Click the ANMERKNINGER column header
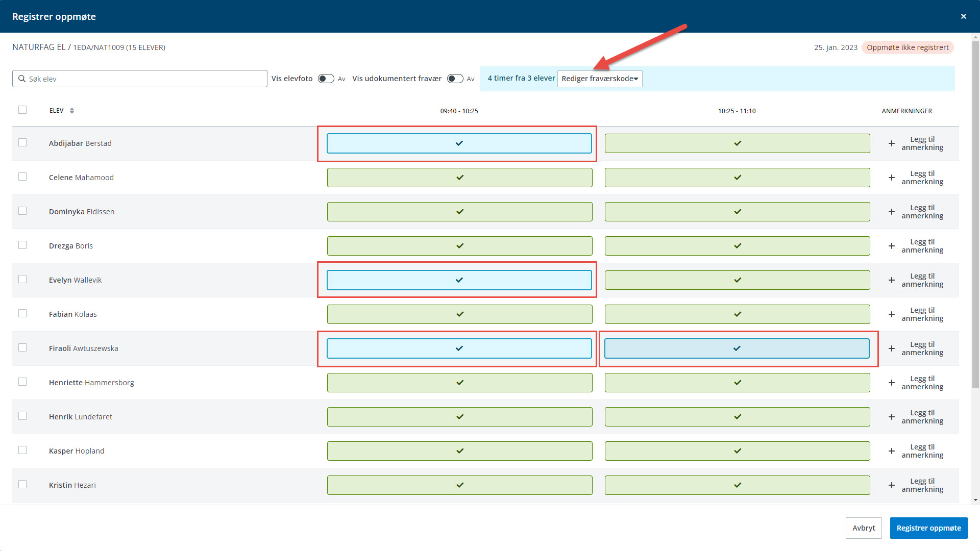Screen dimensions: 980x551 [907, 111]
